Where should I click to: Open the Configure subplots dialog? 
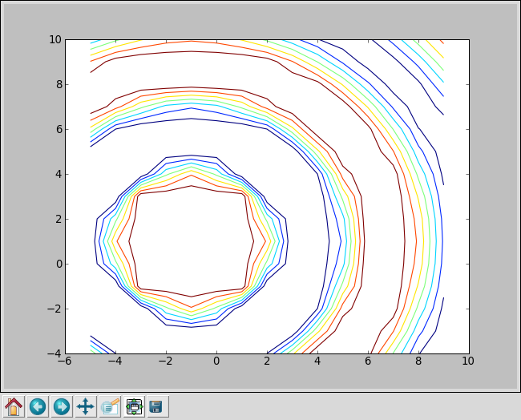(134, 406)
